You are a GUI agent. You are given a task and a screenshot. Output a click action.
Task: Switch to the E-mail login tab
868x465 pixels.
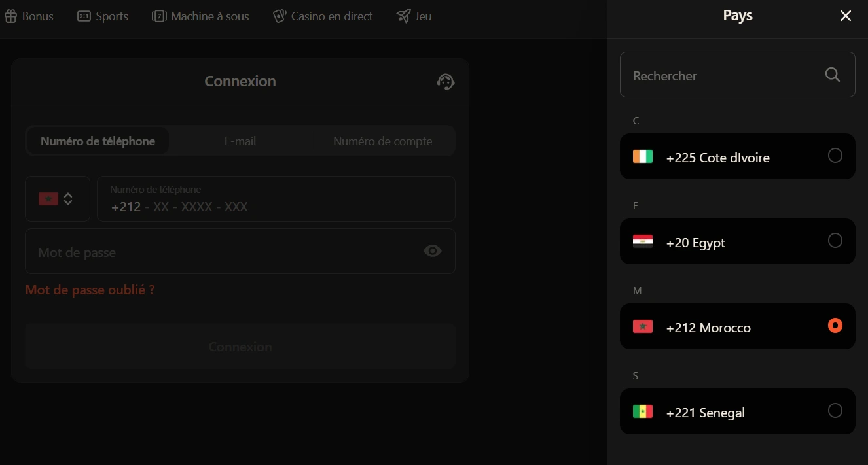point(240,141)
